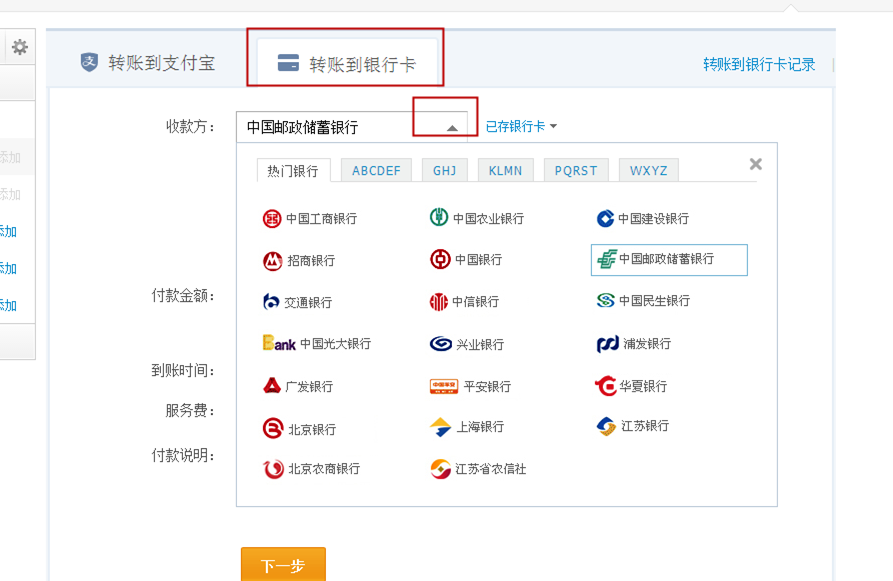Screen dimensions: 893x581
Task: Open the settings gear icon
Action: click(20, 47)
